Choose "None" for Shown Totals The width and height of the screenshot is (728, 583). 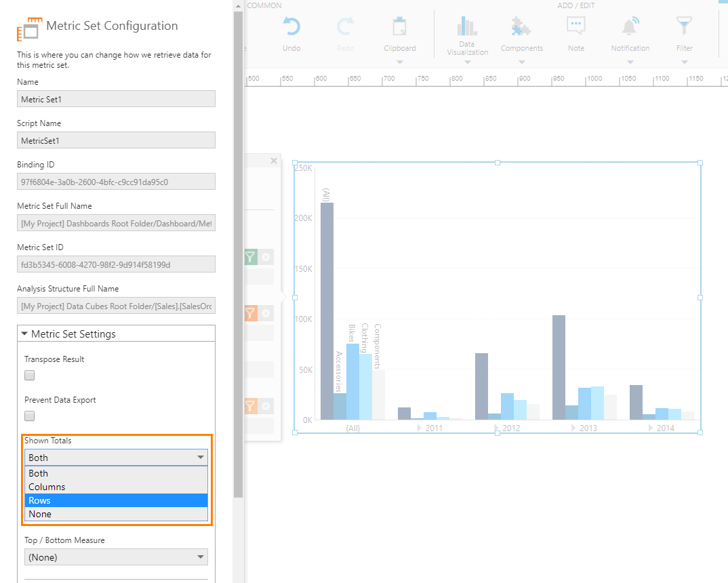pyautogui.click(x=116, y=514)
